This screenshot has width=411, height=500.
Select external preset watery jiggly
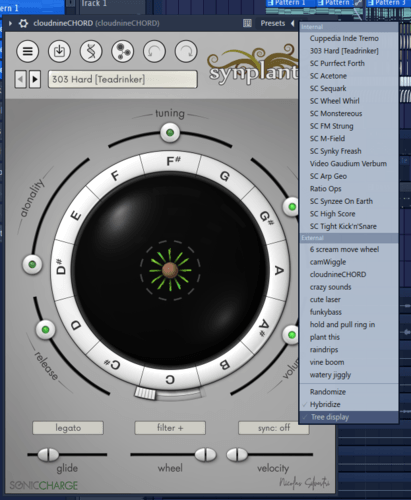349,375
